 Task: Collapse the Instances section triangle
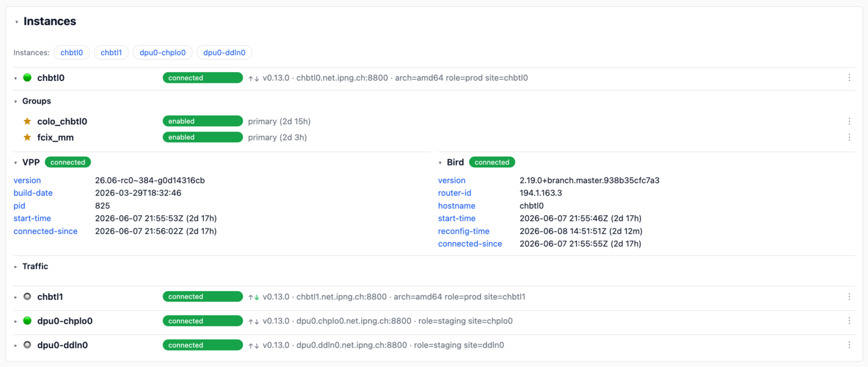pos(16,22)
